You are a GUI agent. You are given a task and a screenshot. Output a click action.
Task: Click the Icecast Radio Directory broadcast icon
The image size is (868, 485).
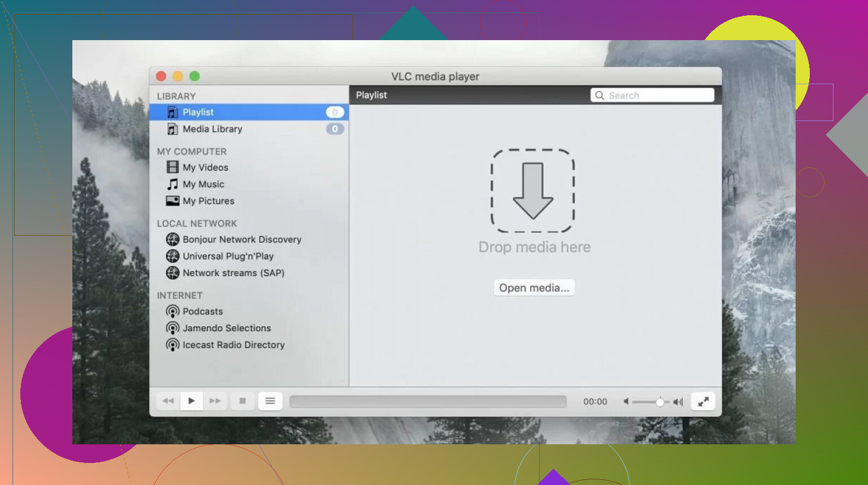tap(172, 345)
